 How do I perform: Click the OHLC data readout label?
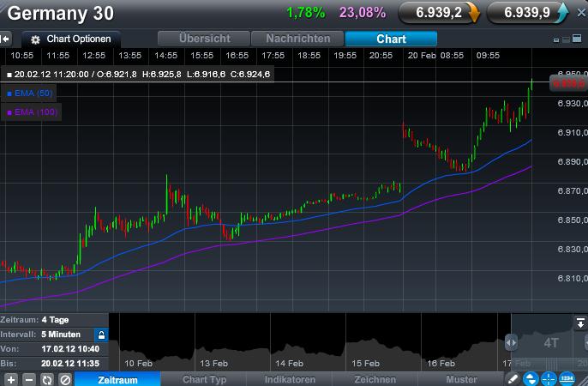tap(138, 75)
